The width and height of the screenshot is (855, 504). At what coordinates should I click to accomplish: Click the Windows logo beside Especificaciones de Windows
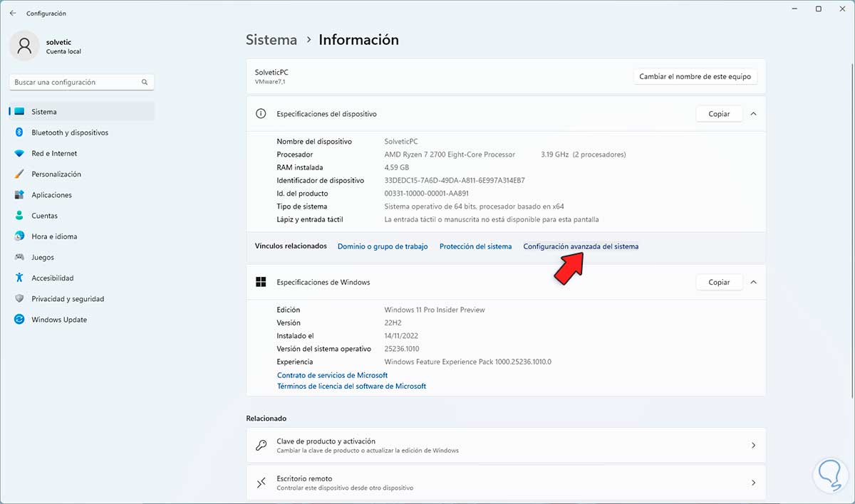(261, 282)
